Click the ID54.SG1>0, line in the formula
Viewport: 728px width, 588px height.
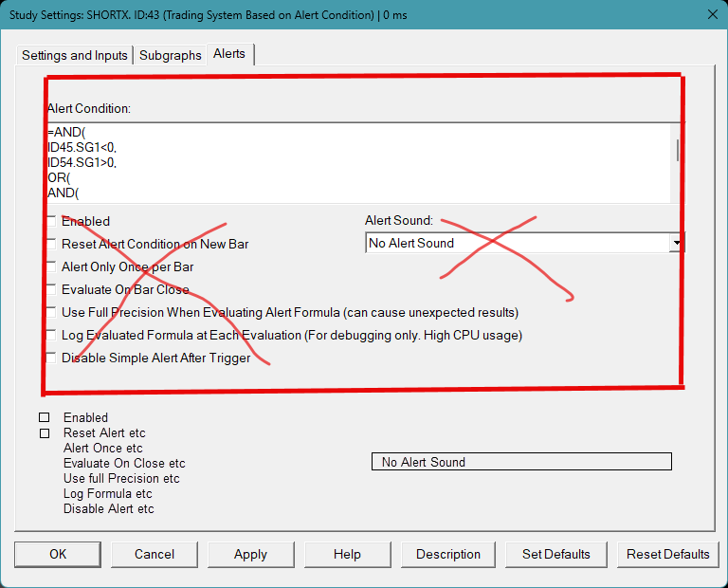click(82, 163)
